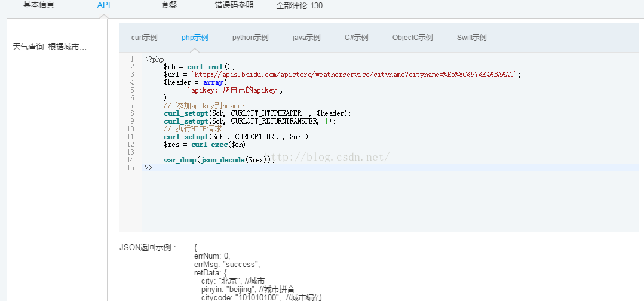Click the citycode "101010100" JSON line
Viewport: 644px width, 301px height.
[x=261, y=297]
